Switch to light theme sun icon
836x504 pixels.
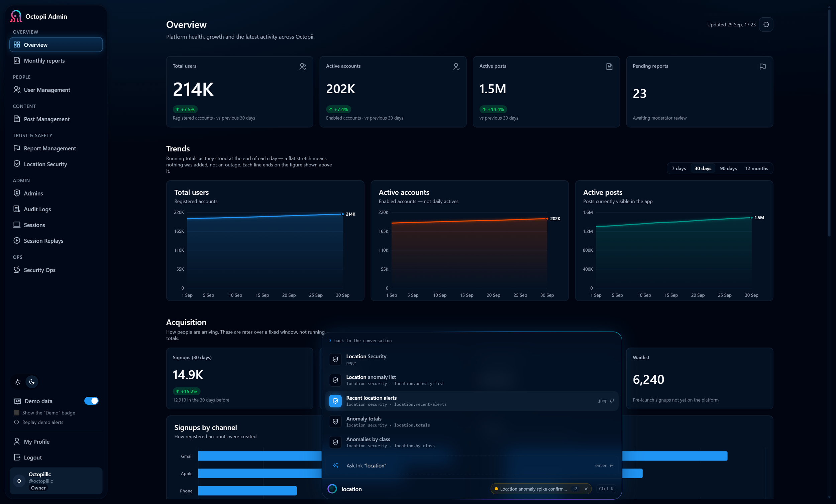[x=18, y=382]
